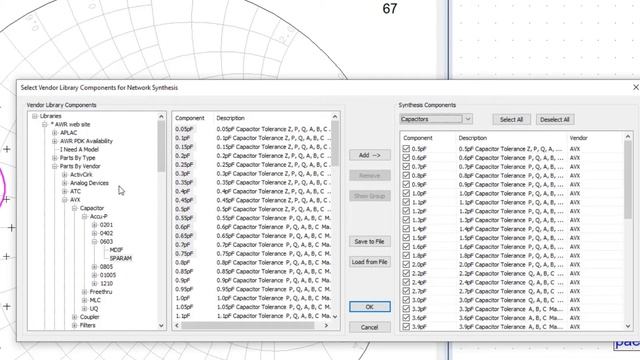This screenshot has width=640, height=360.
Task: Expand the ActivCirk vendor node
Action: pos(64,174)
